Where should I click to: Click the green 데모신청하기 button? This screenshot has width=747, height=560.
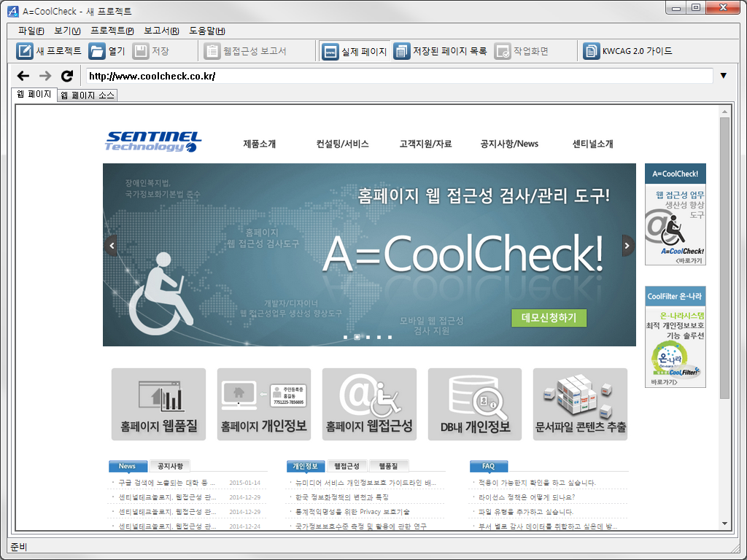click(549, 318)
